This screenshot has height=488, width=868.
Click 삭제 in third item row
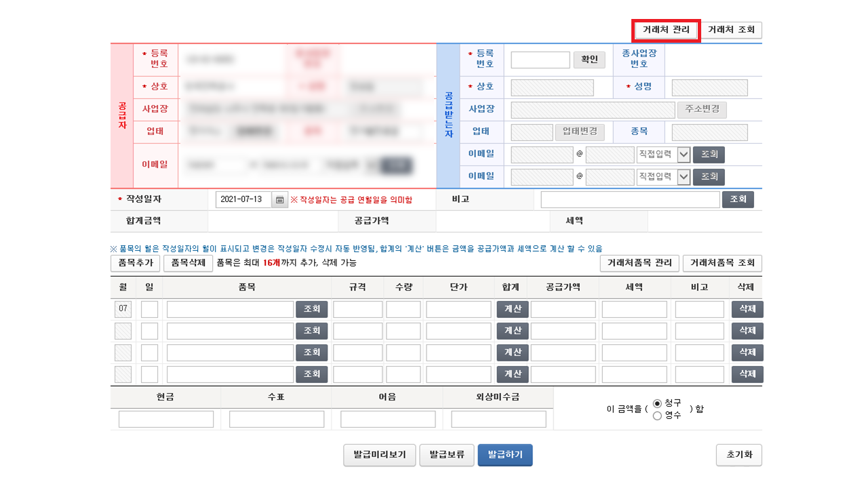[x=747, y=352]
